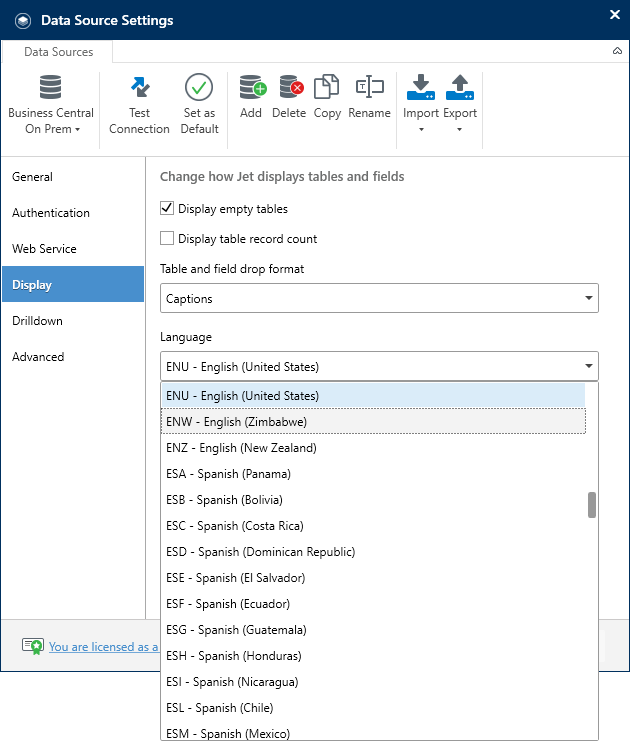
Task: Open the Drilldown settings page
Action: pyautogui.click(x=73, y=321)
